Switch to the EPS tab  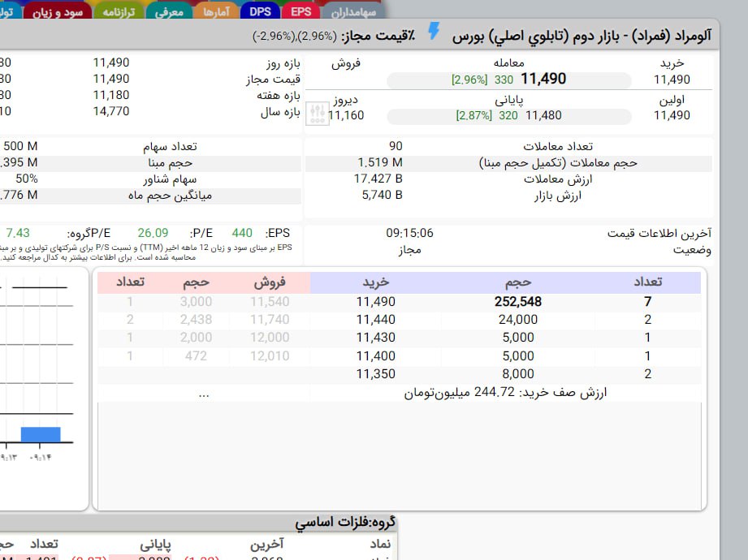click(301, 11)
